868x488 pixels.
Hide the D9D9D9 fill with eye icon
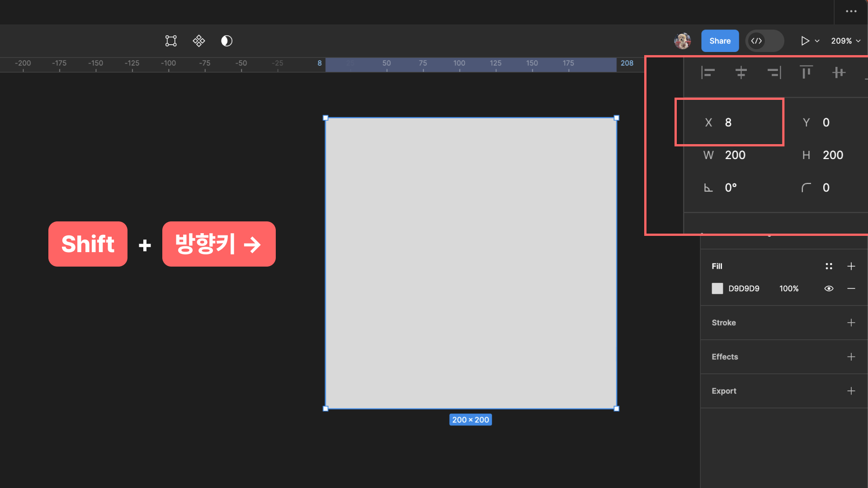coord(829,288)
